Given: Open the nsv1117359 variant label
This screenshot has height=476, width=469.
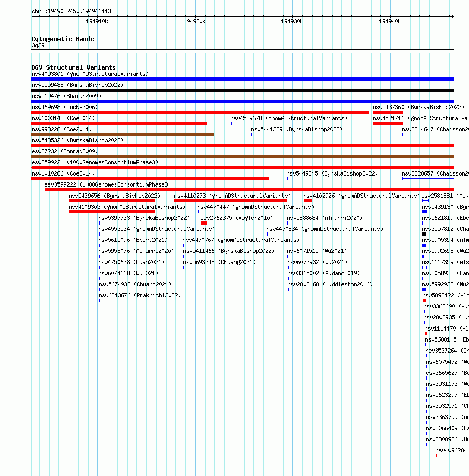Looking at the screenshot, I should (x=445, y=263).
